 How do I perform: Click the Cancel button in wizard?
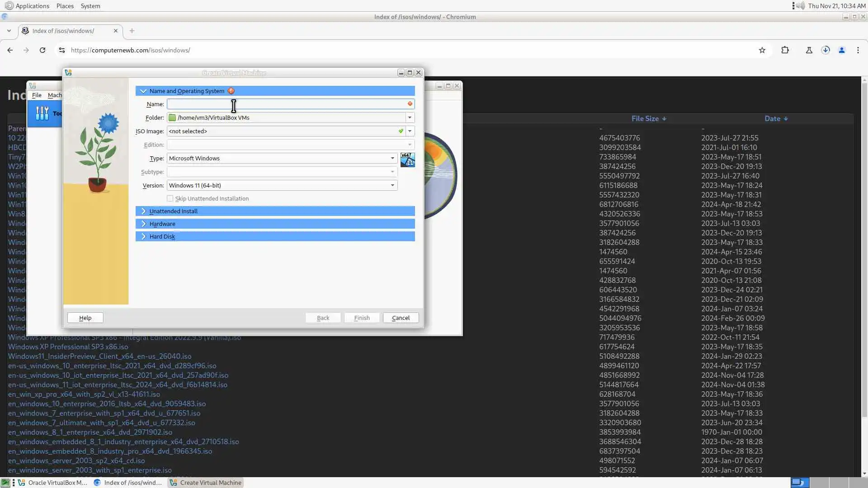pyautogui.click(x=401, y=318)
